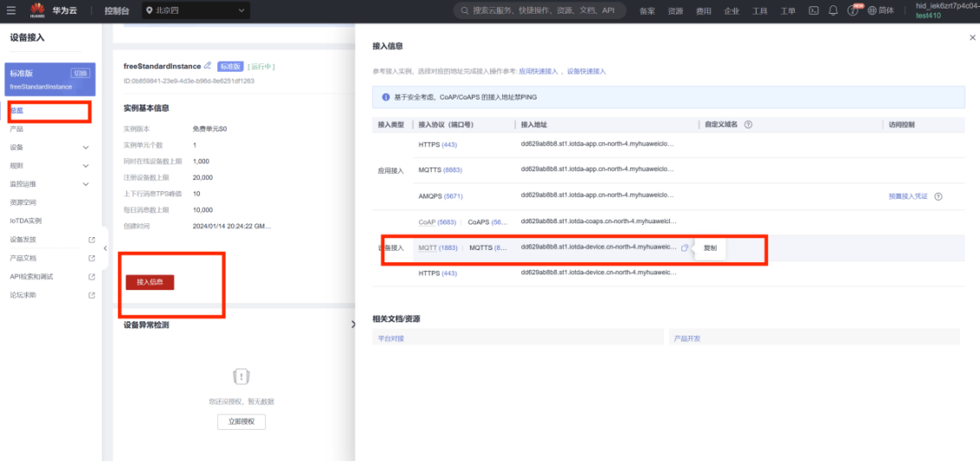980x462 pixels.
Task: Open the 预置接入凭证 link
Action: coord(909,196)
